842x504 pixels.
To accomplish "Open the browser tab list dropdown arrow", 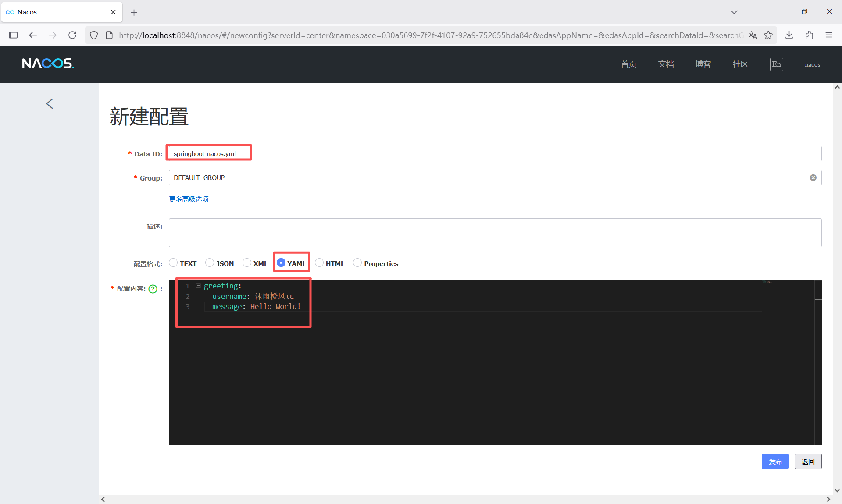I will (x=734, y=12).
